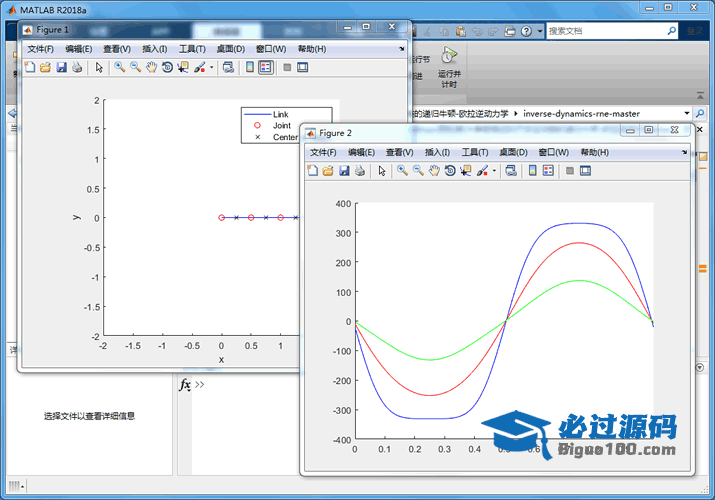Viewport: 715px width, 500px height.
Task: Toggle Insert Legend in Figure 2 toolbar
Action: (548, 171)
